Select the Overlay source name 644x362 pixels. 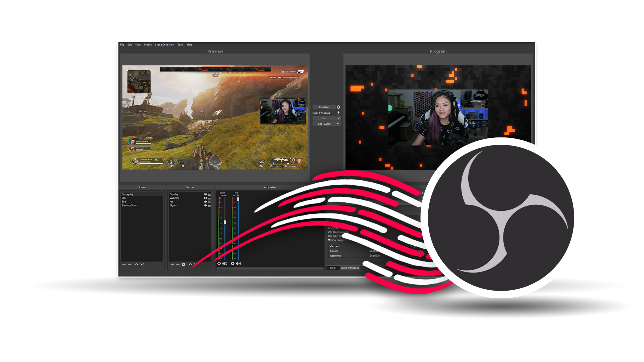(174, 194)
